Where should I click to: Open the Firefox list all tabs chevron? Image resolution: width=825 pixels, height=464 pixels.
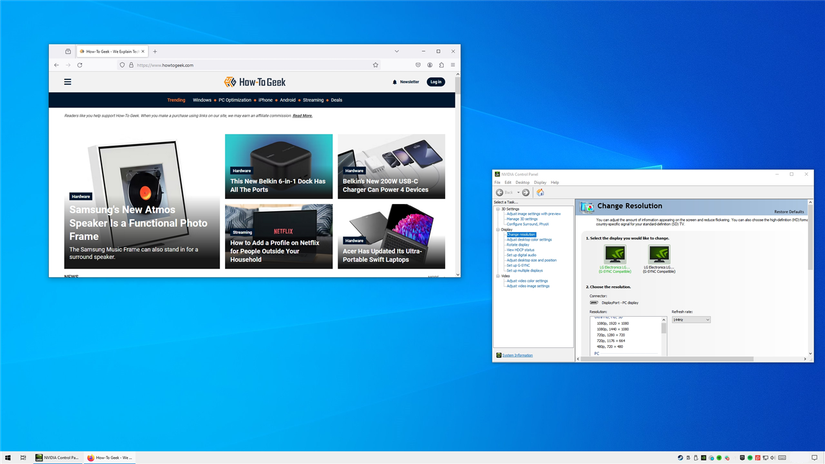397,52
